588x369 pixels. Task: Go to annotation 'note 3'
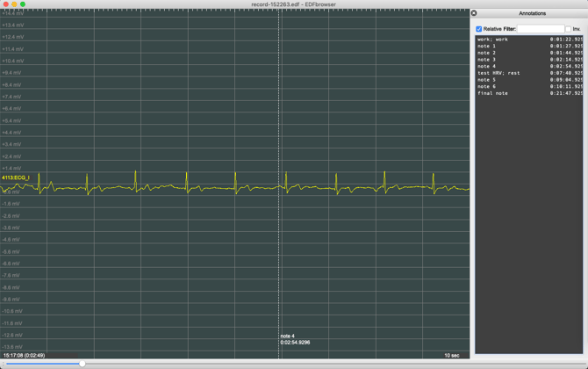click(x=487, y=60)
